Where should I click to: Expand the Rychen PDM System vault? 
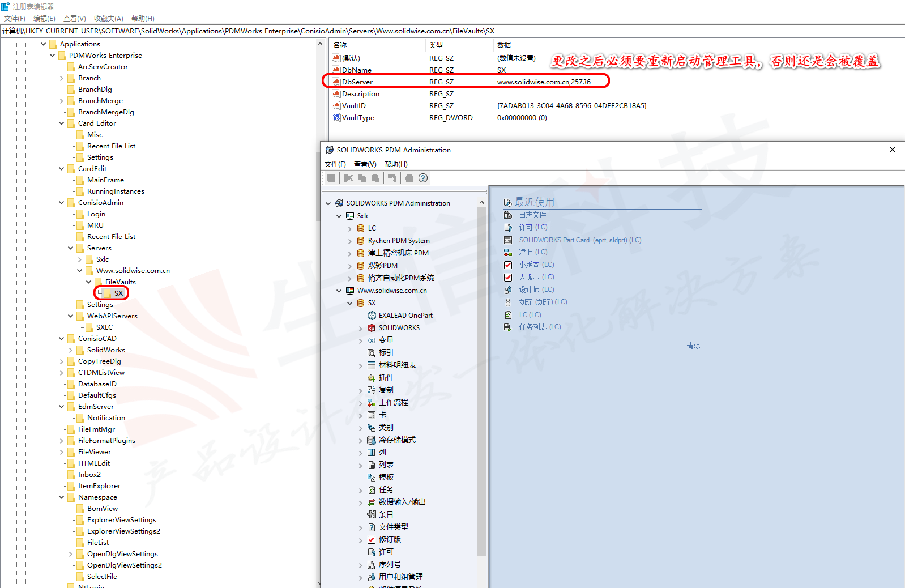[350, 241]
